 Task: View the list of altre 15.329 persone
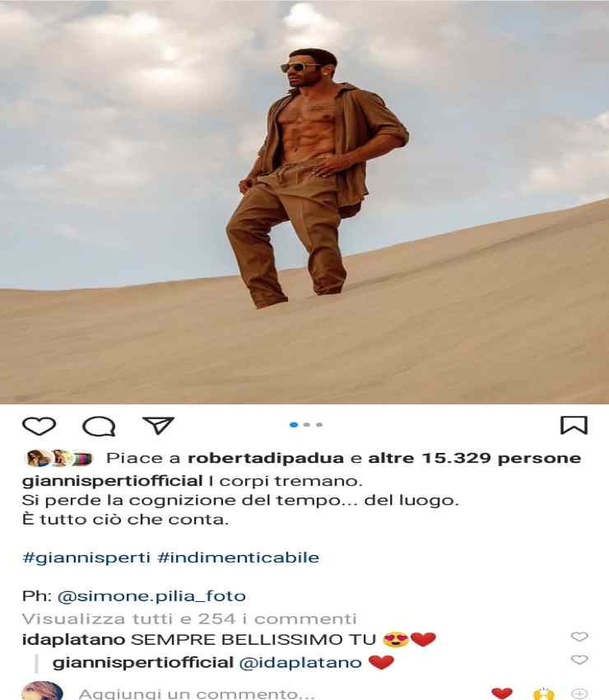pos(474,458)
